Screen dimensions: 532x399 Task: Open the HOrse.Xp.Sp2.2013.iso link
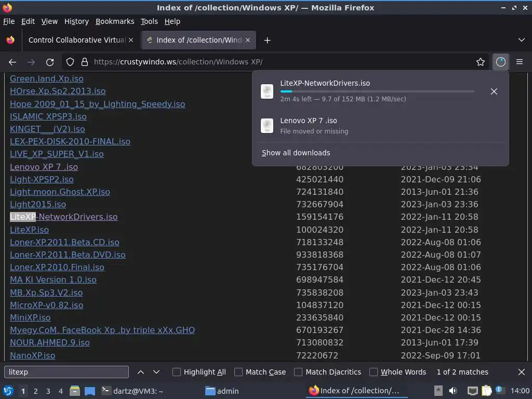58,91
